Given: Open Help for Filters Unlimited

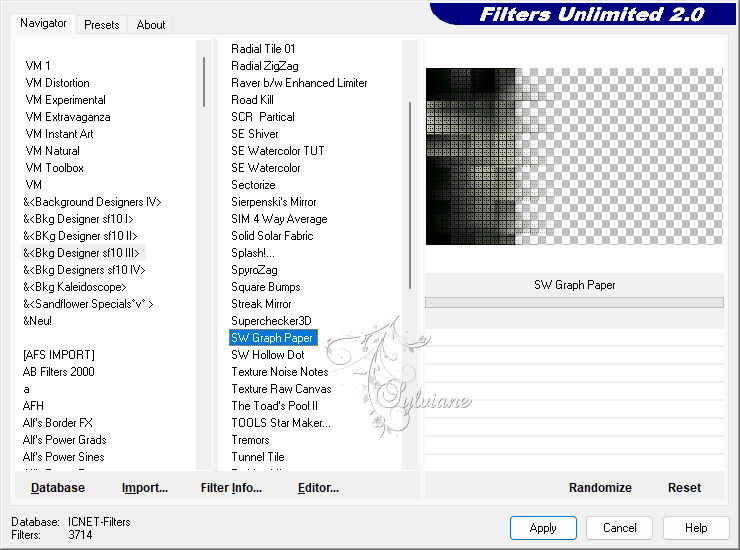Looking at the screenshot, I should (x=696, y=527).
